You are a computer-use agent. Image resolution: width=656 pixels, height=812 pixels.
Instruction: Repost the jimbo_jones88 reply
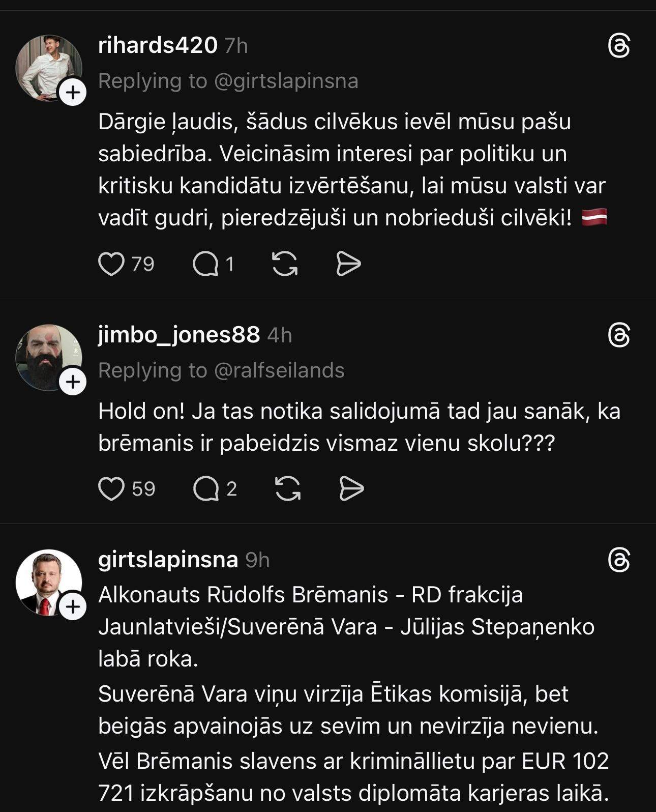coord(288,489)
